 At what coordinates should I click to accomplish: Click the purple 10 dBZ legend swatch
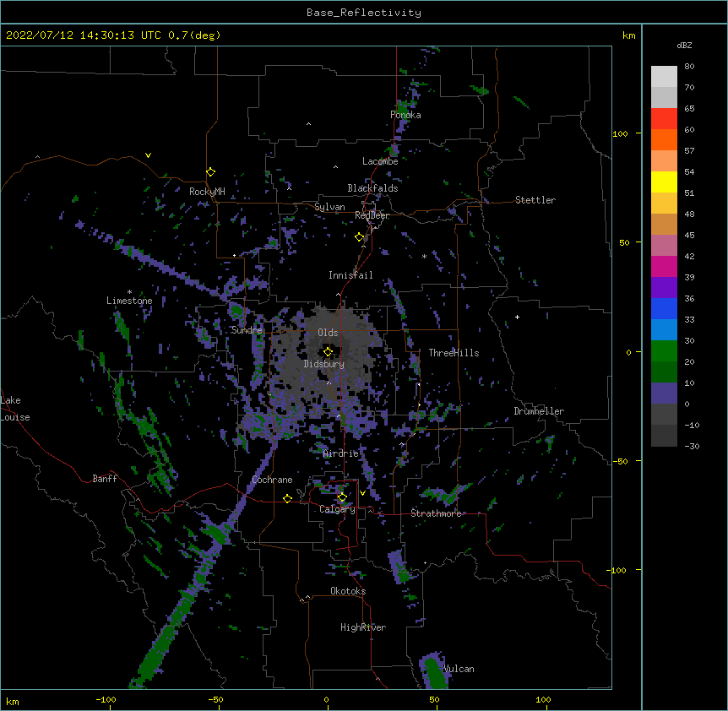[664, 393]
